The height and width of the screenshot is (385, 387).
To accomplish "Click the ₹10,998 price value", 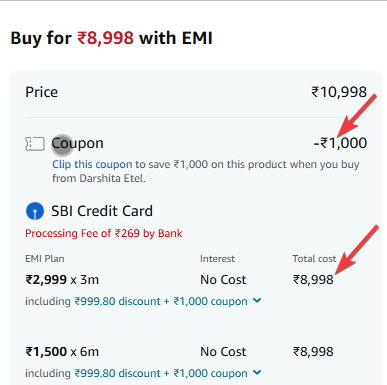I will click(339, 92).
